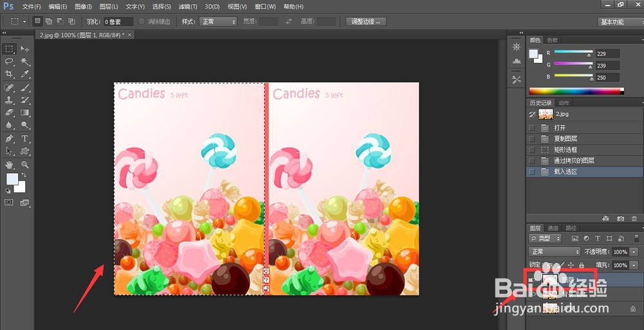Select the Magic Wand tool
The image size is (644, 330).
pos(24,62)
